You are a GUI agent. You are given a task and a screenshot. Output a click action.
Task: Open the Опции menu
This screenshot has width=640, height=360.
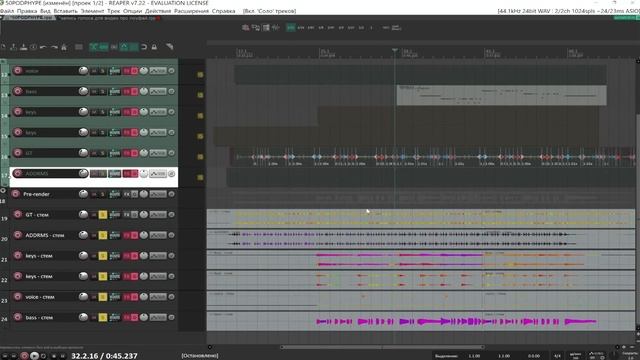[132, 11]
